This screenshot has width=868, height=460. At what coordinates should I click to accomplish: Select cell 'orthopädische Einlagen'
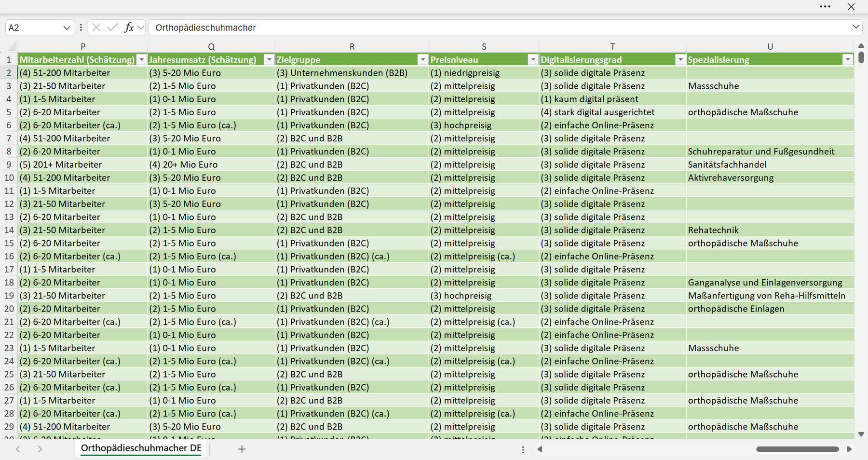tap(770, 309)
